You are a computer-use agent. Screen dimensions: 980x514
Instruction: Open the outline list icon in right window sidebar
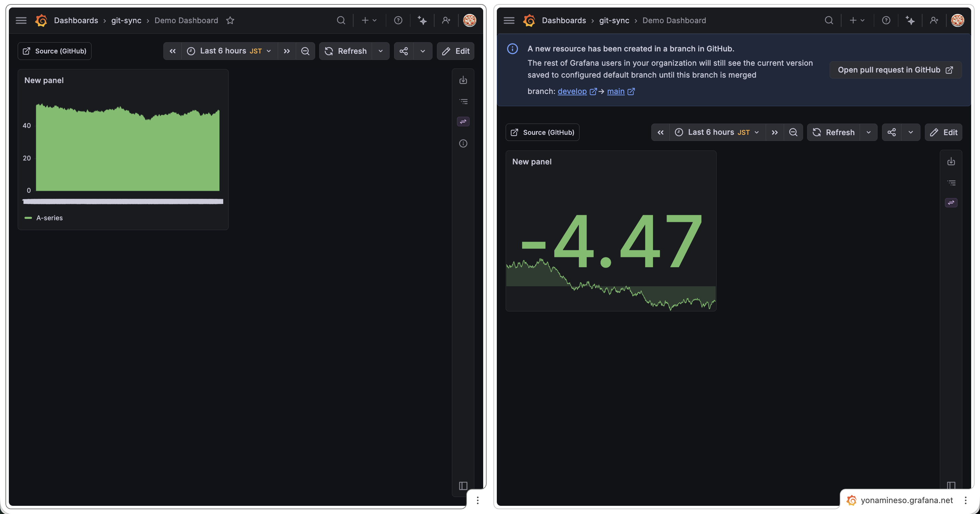(x=951, y=183)
